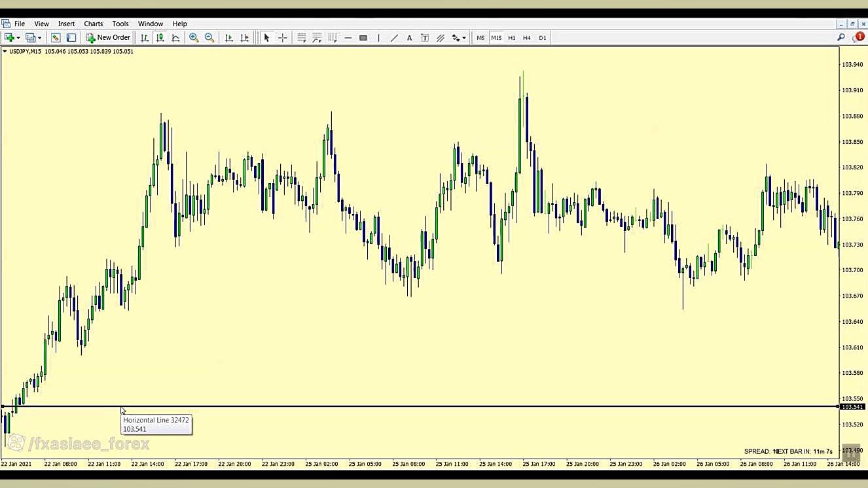Select the first lines-study tool icon

(x=302, y=38)
